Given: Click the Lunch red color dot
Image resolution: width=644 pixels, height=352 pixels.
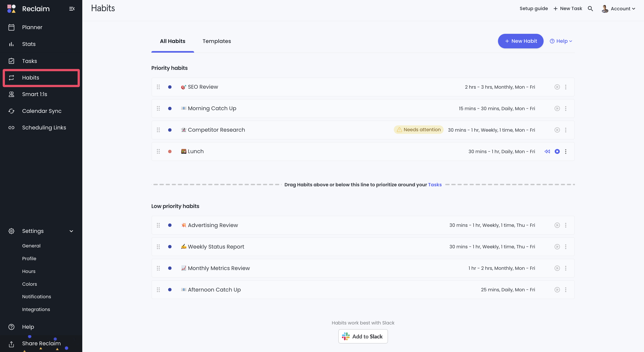Looking at the screenshot, I should (170, 151).
